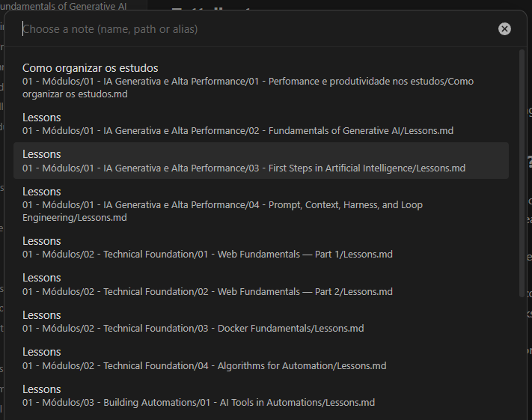Select Lessons in 03 - First Steps in Artificial Intelligence
The height and width of the screenshot is (420, 532).
[261, 161]
